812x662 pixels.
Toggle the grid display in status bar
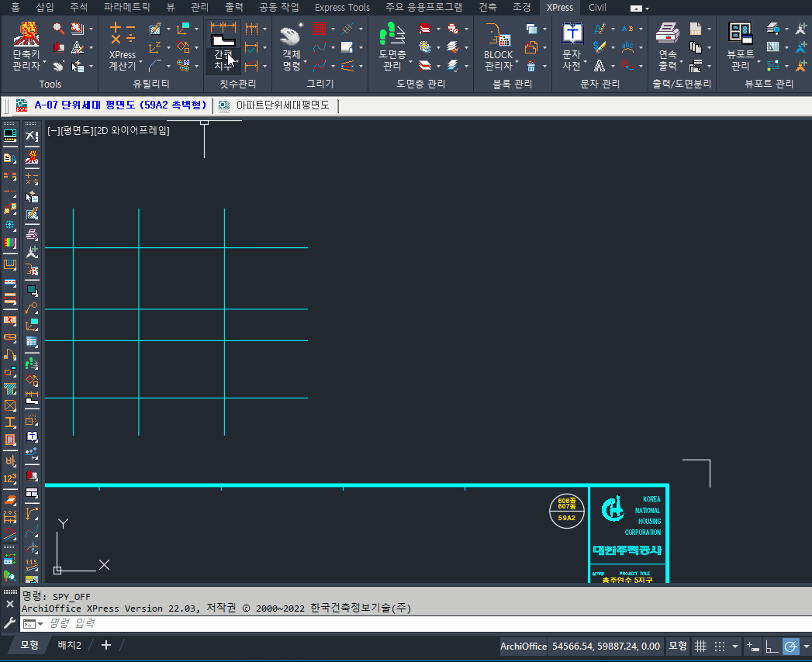pos(700,646)
